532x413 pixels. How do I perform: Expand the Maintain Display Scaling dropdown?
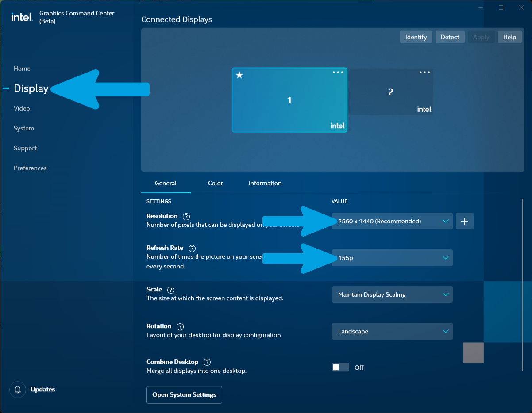[x=392, y=294]
